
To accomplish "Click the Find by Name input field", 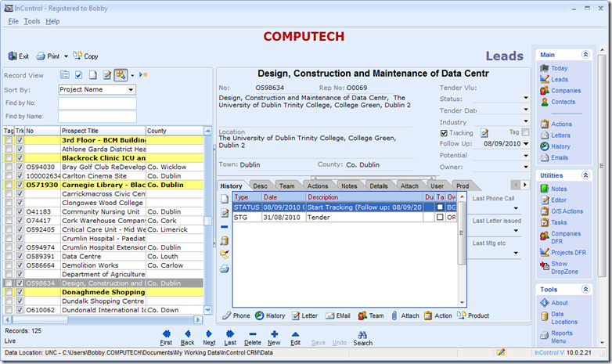I will point(97,117).
